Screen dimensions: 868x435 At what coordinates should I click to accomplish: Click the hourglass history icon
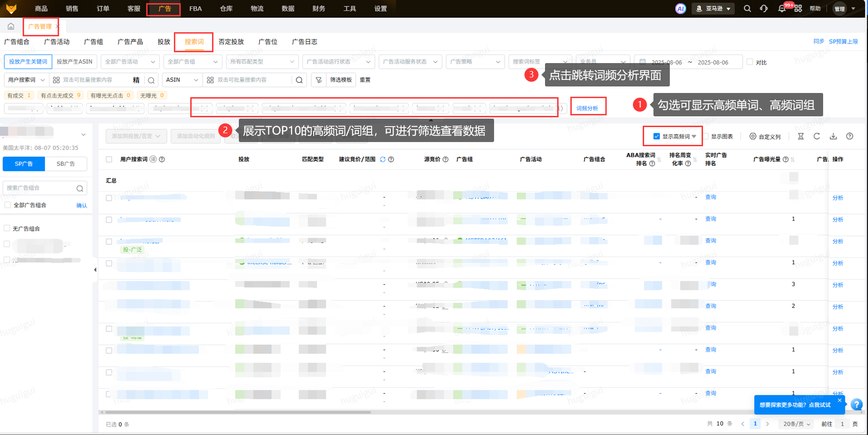tap(801, 136)
